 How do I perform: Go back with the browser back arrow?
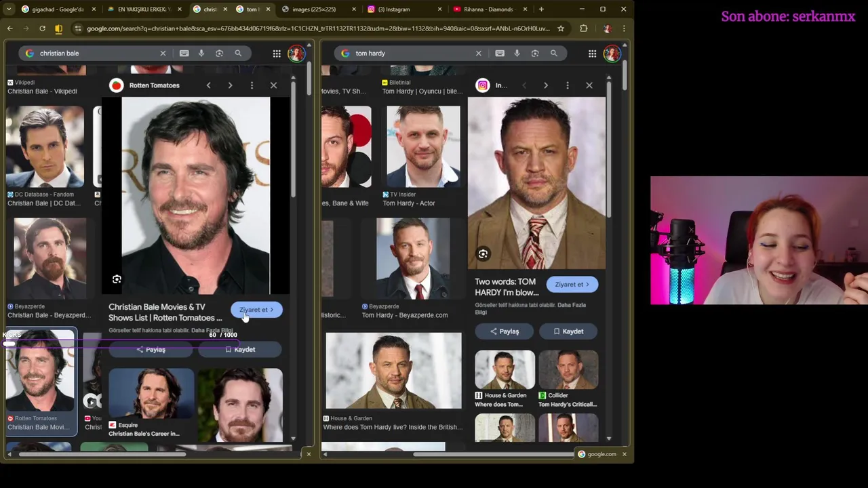9,28
